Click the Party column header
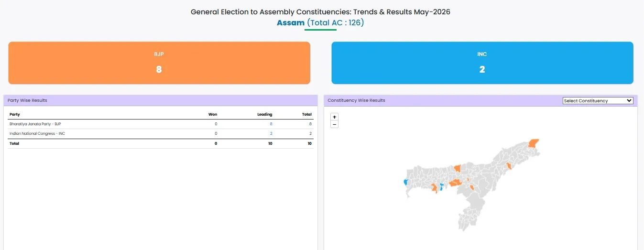 (x=15, y=114)
